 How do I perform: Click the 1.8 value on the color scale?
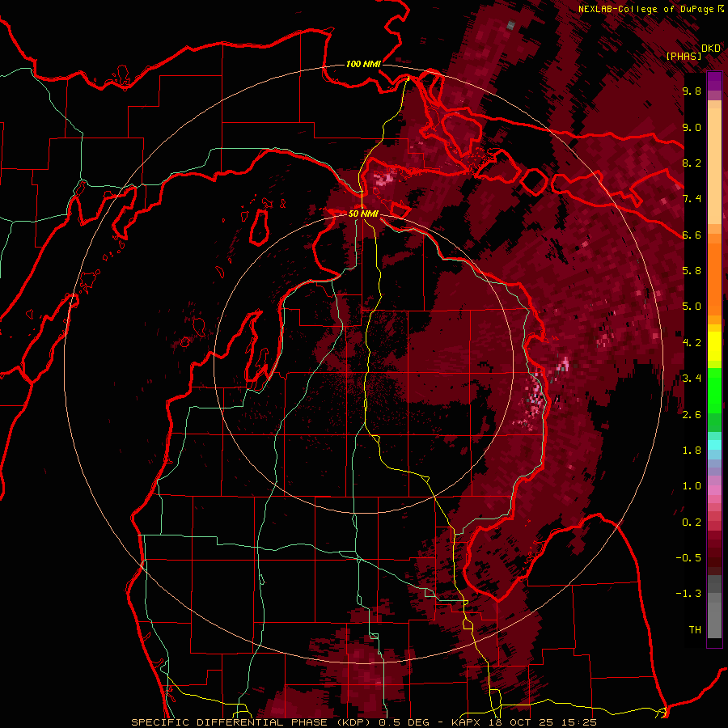692,451
